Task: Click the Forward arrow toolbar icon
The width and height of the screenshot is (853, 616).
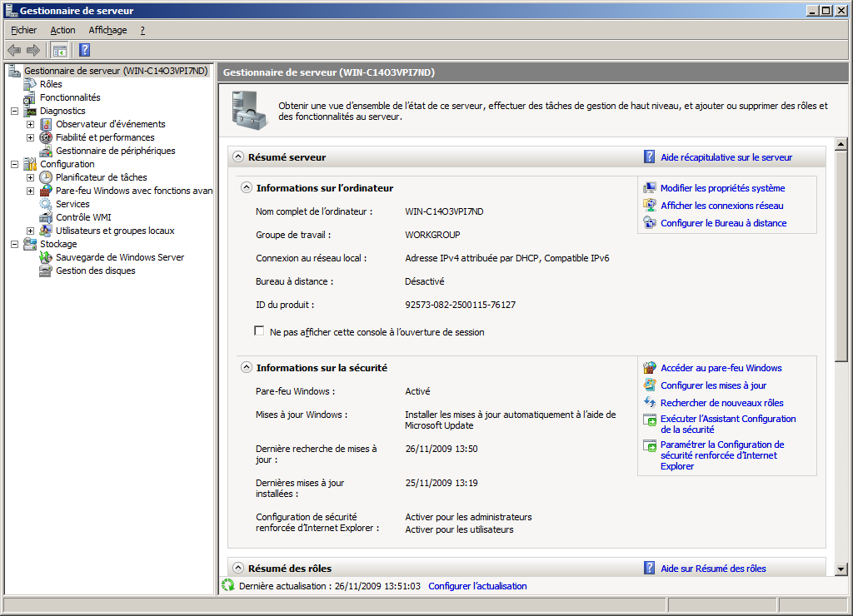Action: 33,50
